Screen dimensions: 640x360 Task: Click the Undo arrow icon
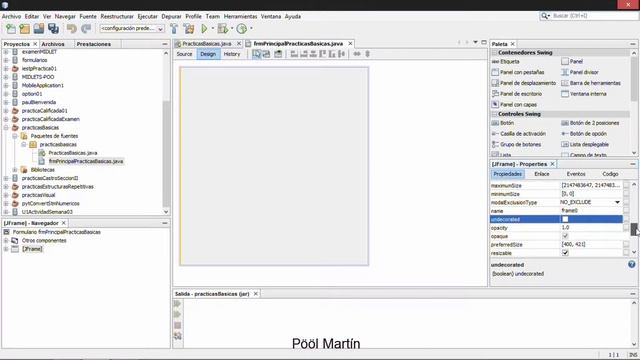coord(72,29)
